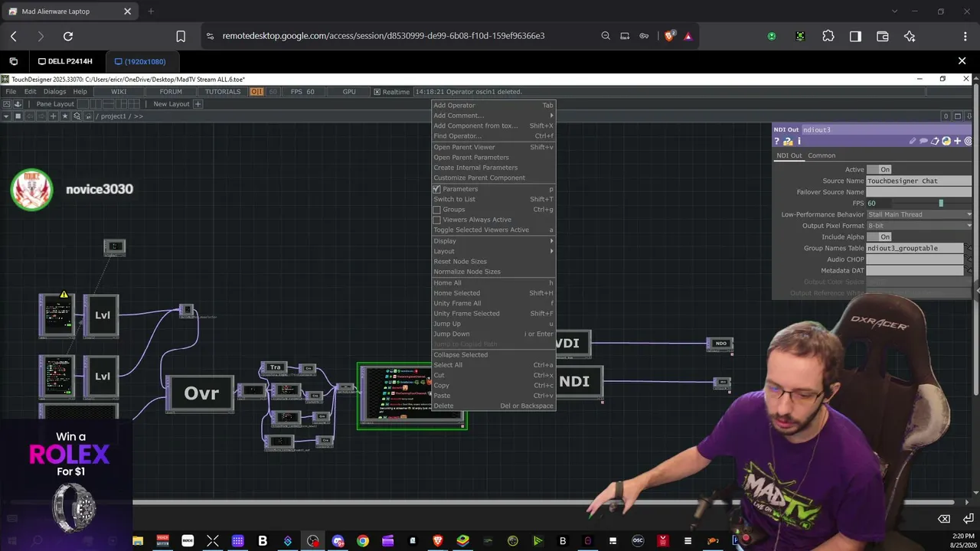Toggle the Realtime checkbox
Viewport: 980px width, 551px height.
[x=377, y=92]
